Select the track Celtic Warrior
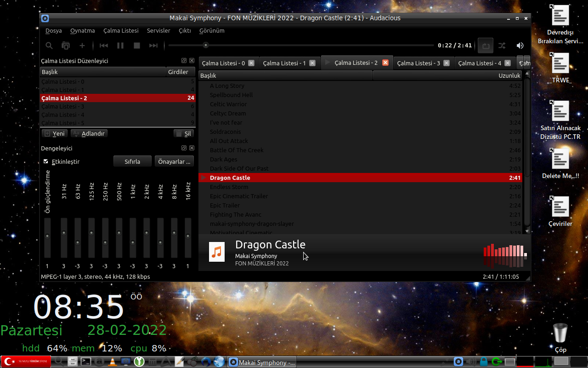 point(361,104)
